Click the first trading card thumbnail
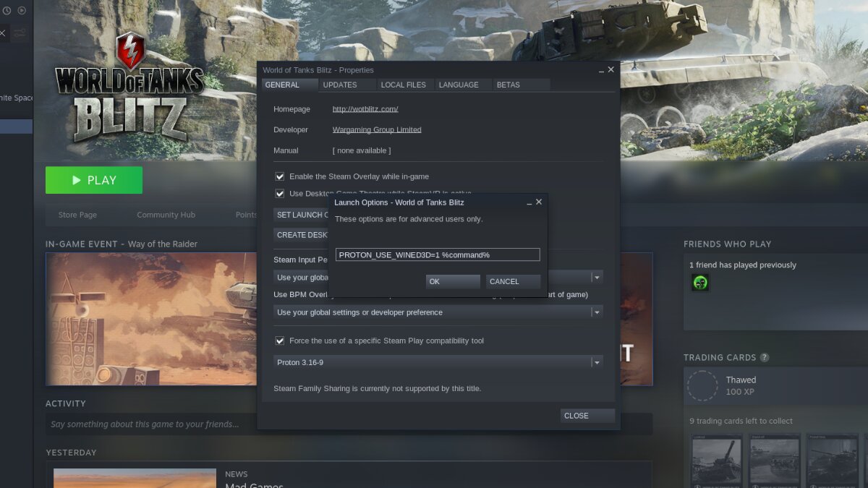 pyautogui.click(x=717, y=461)
